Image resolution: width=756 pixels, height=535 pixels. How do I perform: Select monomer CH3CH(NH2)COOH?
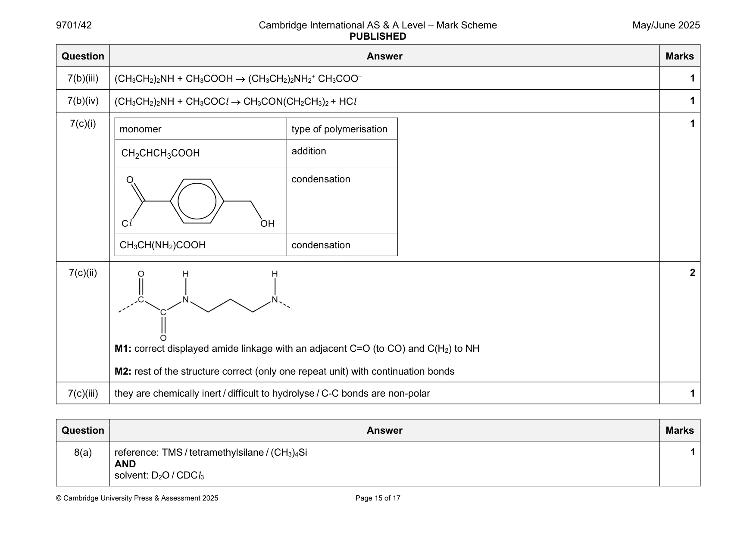tap(162, 245)
